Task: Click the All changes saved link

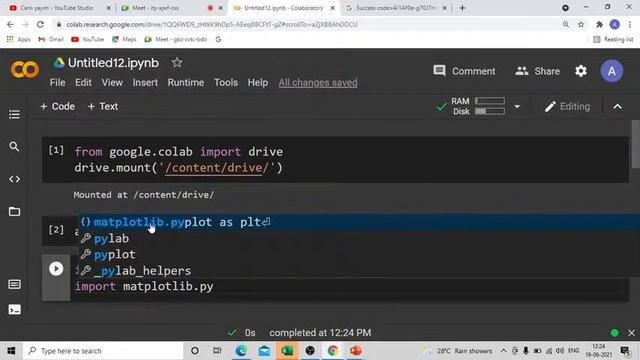Action: coord(318,82)
